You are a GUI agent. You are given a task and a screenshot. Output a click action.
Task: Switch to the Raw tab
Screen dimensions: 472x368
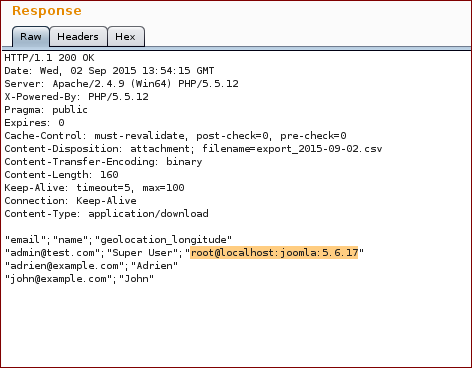31,36
